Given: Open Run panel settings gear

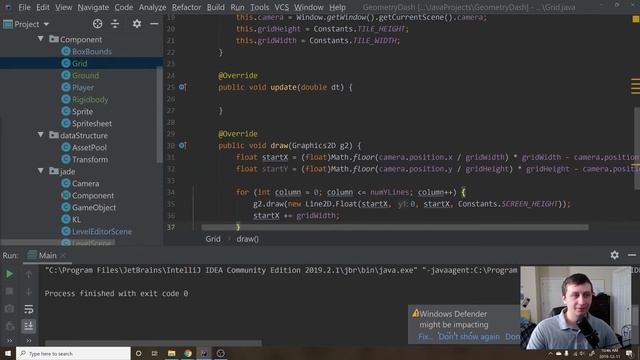Looking at the screenshot, I should 614,255.
